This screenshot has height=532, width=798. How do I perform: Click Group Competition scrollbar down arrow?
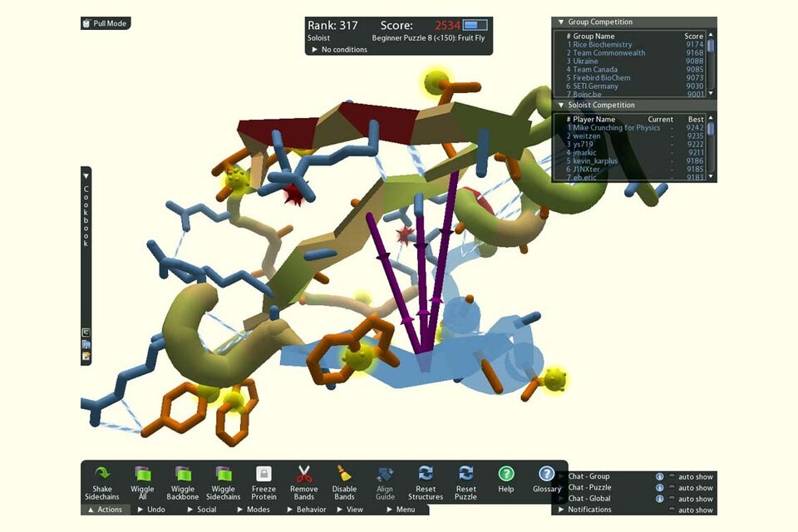coord(711,94)
